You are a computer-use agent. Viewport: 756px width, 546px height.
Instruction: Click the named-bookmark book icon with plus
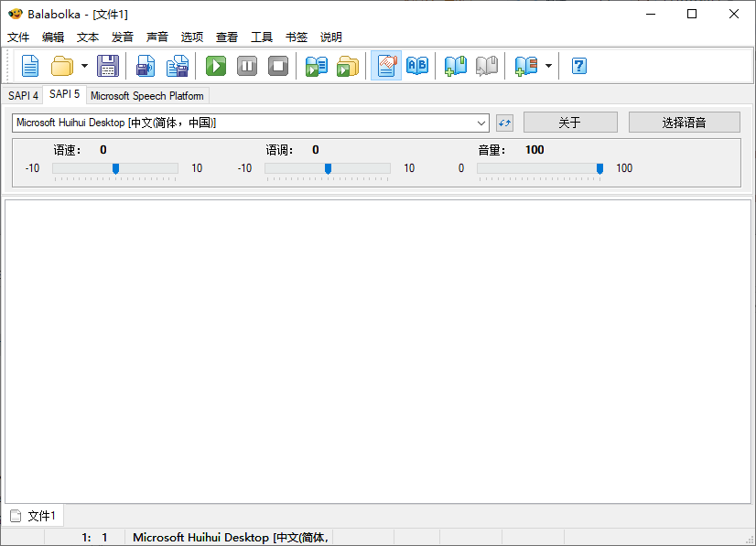[525, 66]
